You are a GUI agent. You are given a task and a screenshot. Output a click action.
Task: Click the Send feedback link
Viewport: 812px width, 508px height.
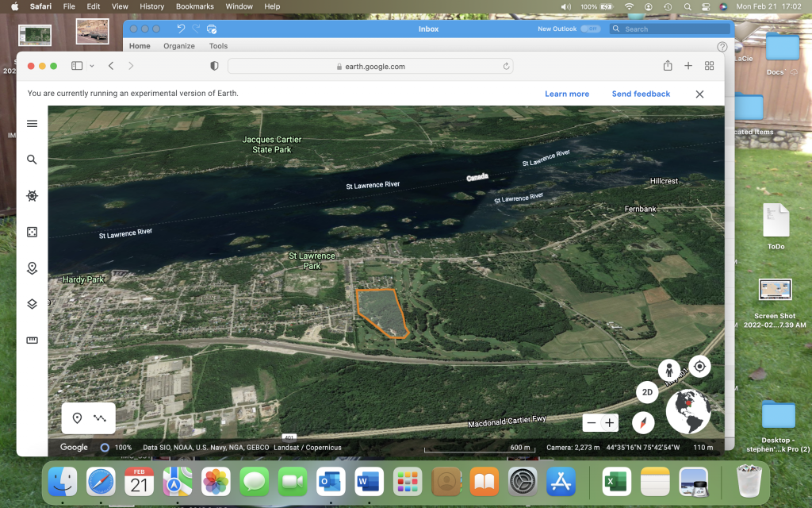(641, 94)
